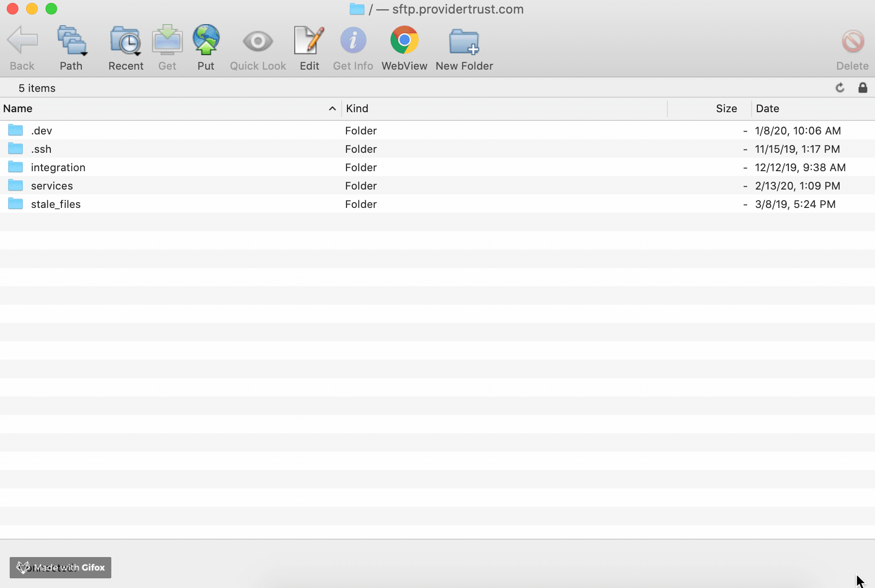Click the title bar folder proxy icon
This screenshot has width=875, height=588.
coord(357,9)
